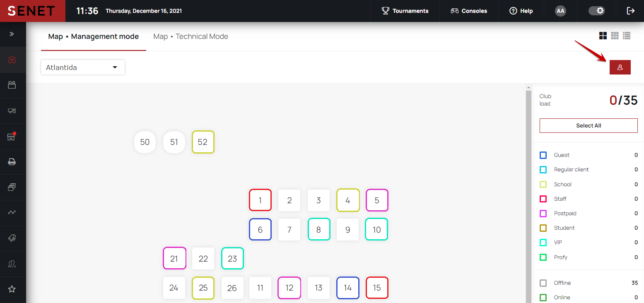Select computer 51 on the map
This screenshot has width=644, height=303.
coord(174,142)
